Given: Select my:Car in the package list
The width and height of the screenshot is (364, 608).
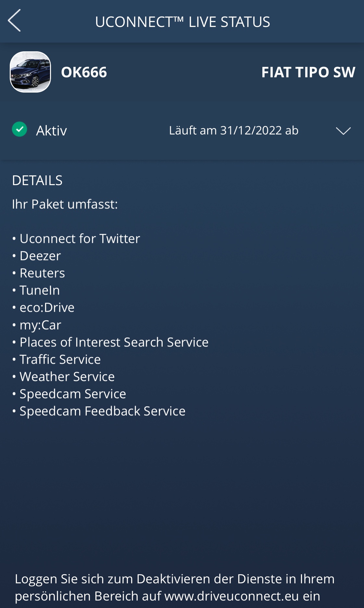Looking at the screenshot, I should (40, 325).
